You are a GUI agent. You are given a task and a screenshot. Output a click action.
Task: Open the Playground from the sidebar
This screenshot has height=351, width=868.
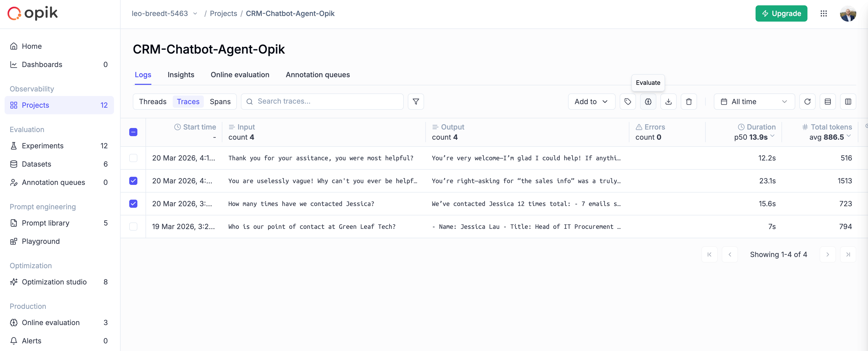pyautogui.click(x=40, y=241)
